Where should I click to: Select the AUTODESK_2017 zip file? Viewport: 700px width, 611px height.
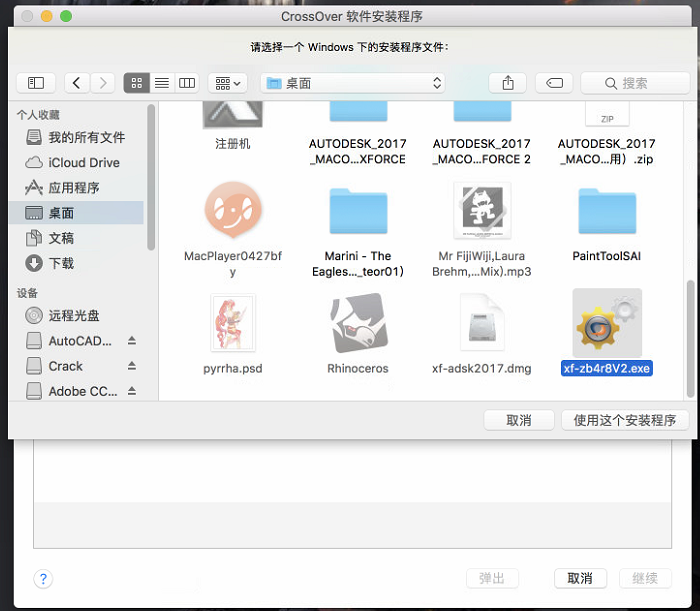(607, 114)
